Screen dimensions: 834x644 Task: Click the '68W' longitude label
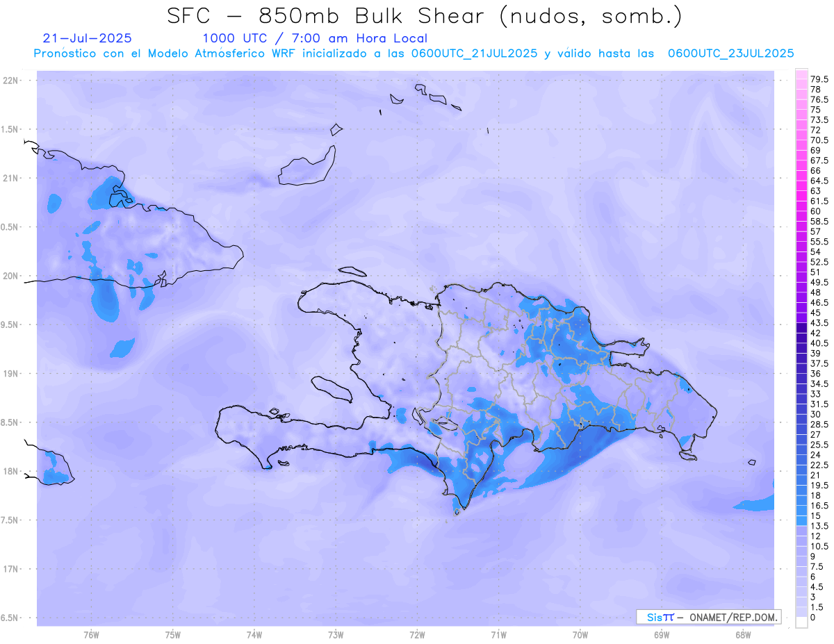click(743, 636)
